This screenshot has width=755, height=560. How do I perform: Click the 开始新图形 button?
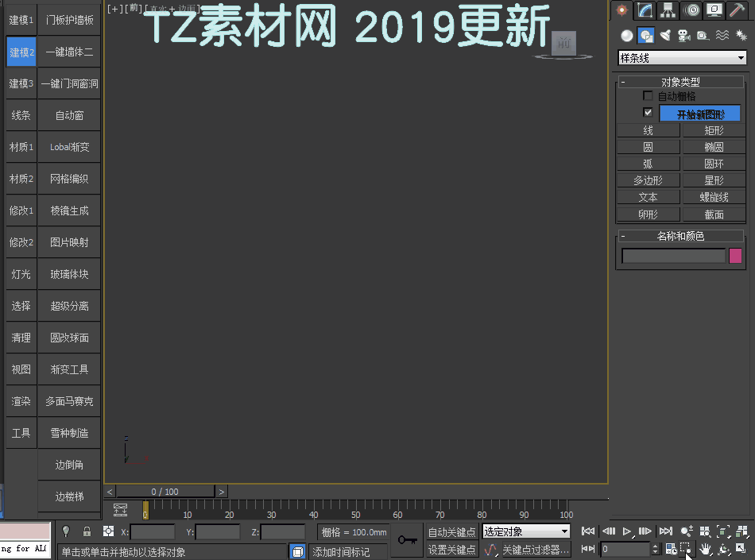click(700, 114)
